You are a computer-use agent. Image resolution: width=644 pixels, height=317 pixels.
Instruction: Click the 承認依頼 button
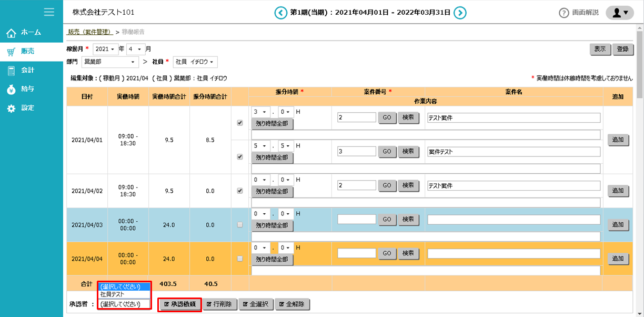[180, 304]
